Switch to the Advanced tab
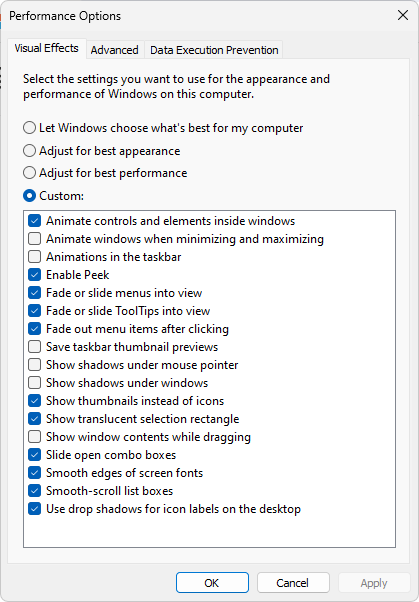 [x=114, y=50]
